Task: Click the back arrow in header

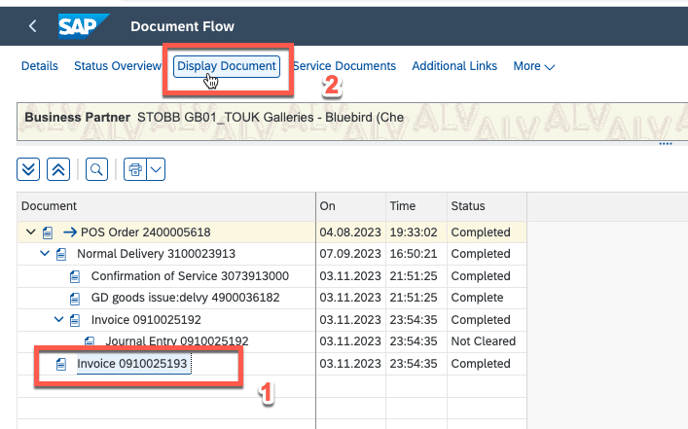Action: (33, 26)
